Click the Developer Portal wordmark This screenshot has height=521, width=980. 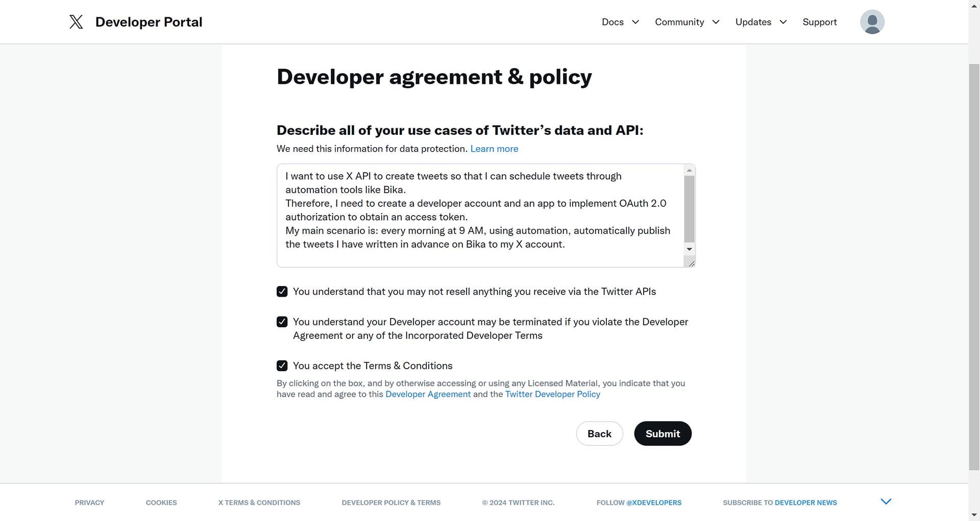click(x=149, y=21)
